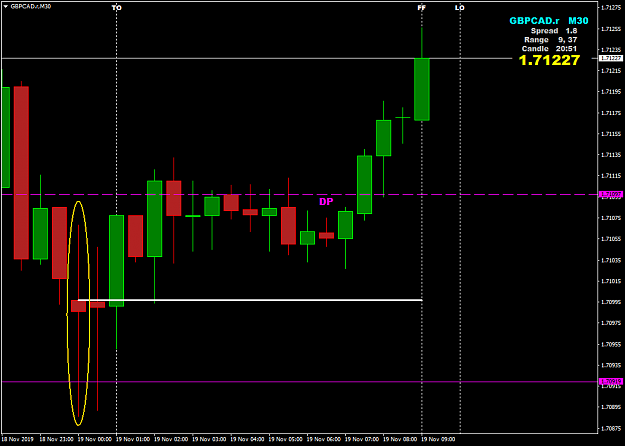Image resolution: width=625 pixels, height=446 pixels.
Task: Click the Candle 20:51 countdown text
Action: (549, 49)
